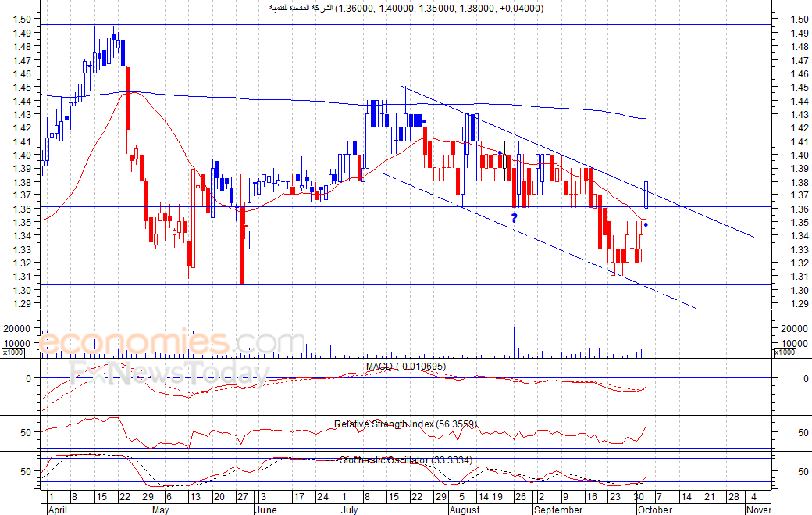The height and width of the screenshot is (515, 812).
Task: Click the October month label
Action: tap(655, 510)
